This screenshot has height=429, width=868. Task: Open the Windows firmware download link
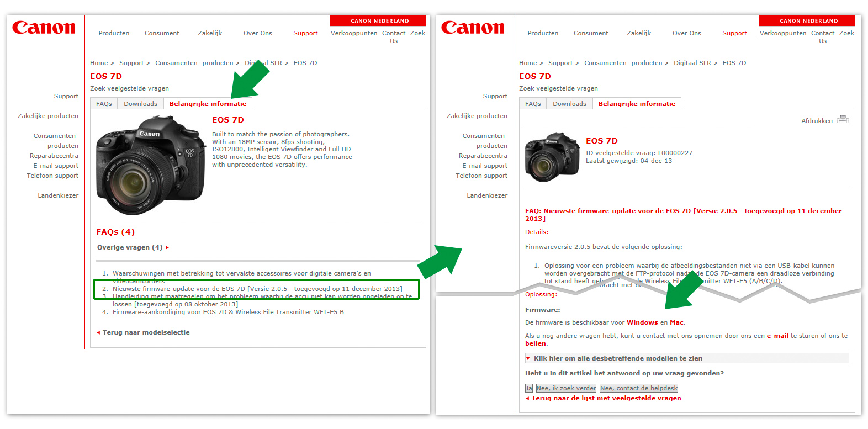(642, 322)
